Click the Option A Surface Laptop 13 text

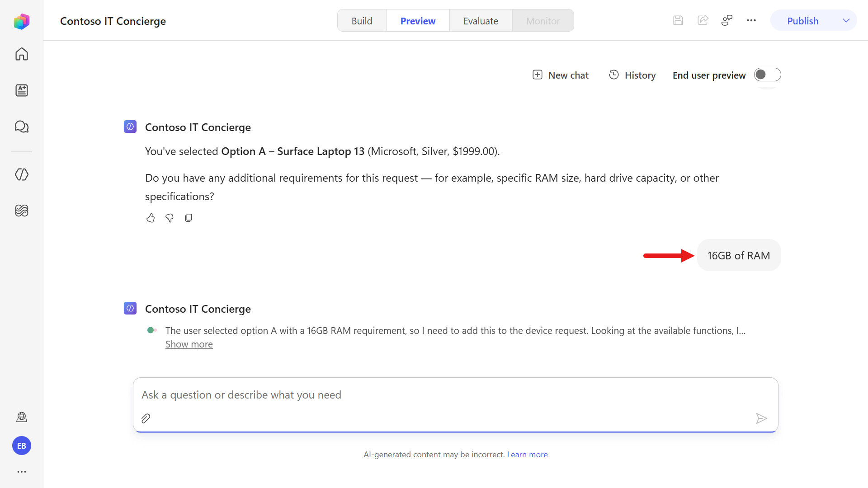point(293,151)
